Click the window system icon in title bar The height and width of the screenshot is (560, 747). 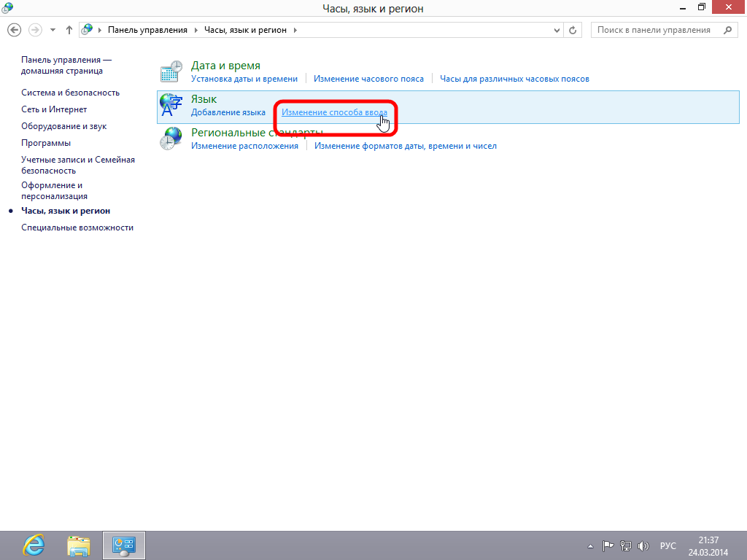(x=7, y=7)
